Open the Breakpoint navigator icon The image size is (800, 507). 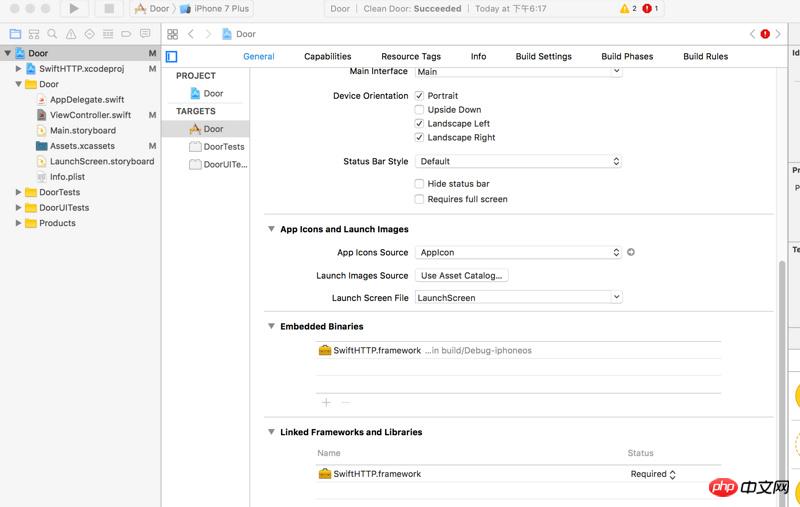pos(127,34)
